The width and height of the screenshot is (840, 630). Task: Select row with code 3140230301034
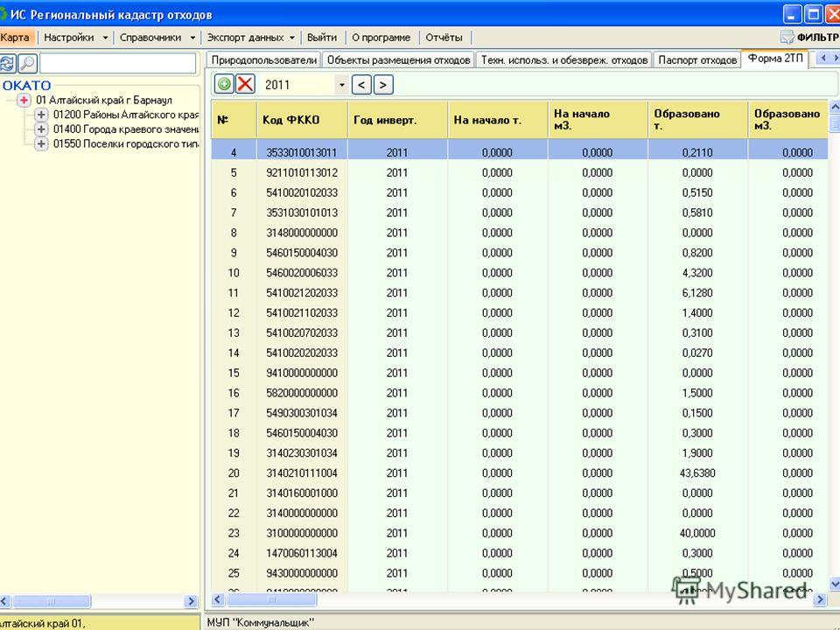[520, 452]
